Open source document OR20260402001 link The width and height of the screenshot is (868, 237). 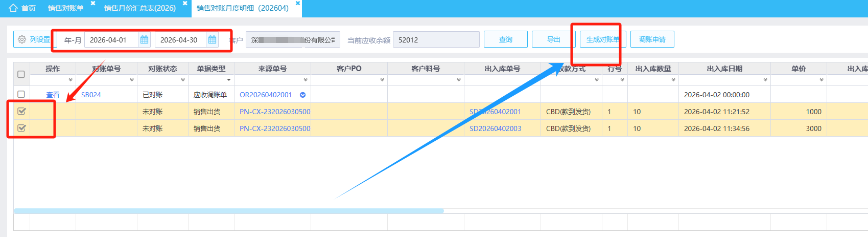click(266, 95)
